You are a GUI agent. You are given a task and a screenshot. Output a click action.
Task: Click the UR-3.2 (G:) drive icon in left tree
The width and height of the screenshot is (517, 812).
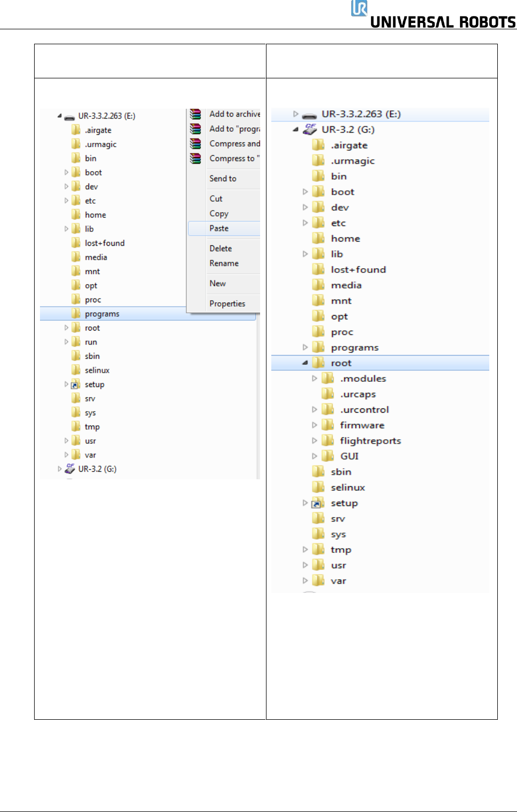70,469
